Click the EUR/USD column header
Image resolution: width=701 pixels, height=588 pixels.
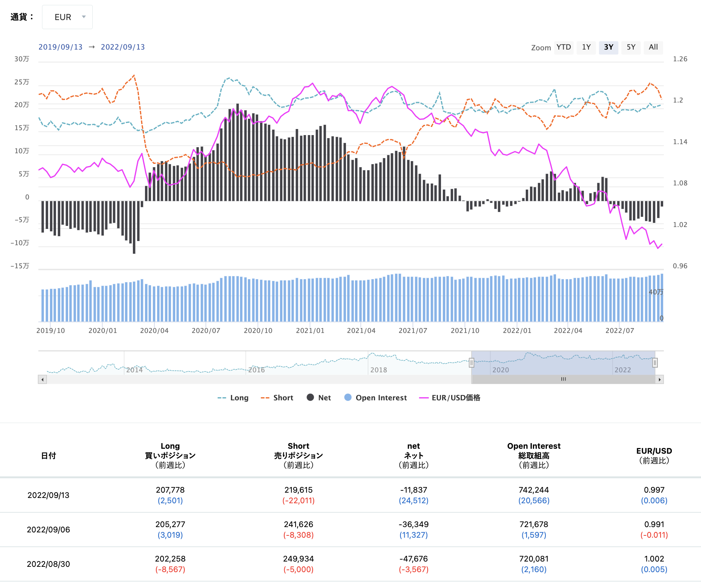click(x=654, y=456)
